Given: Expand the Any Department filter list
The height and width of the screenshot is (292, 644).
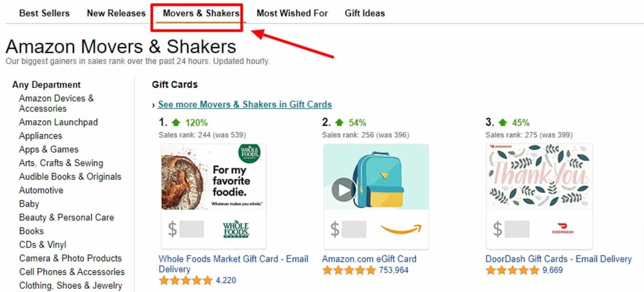Looking at the screenshot, I should pyautogui.click(x=46, y=84).
